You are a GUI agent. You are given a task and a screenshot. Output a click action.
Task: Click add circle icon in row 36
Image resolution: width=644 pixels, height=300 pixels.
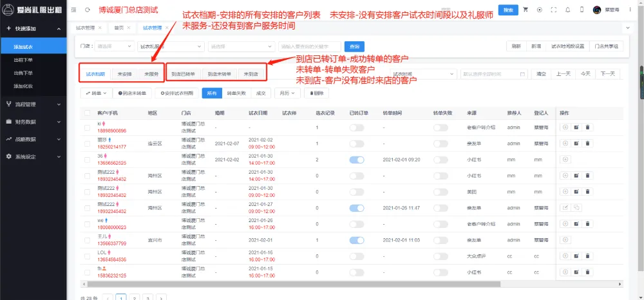point(565,160)
